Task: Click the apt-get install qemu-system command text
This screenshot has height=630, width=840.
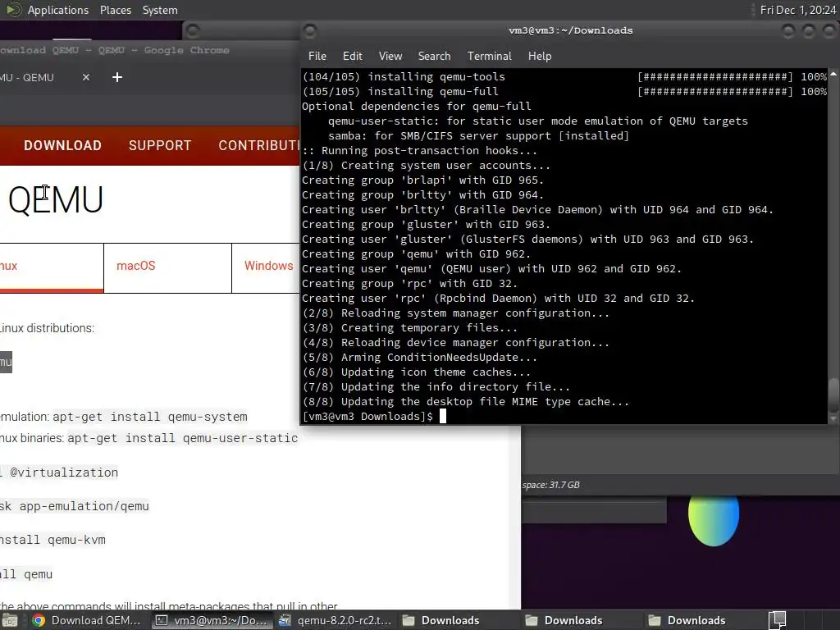Action: [x=150, y=417]
